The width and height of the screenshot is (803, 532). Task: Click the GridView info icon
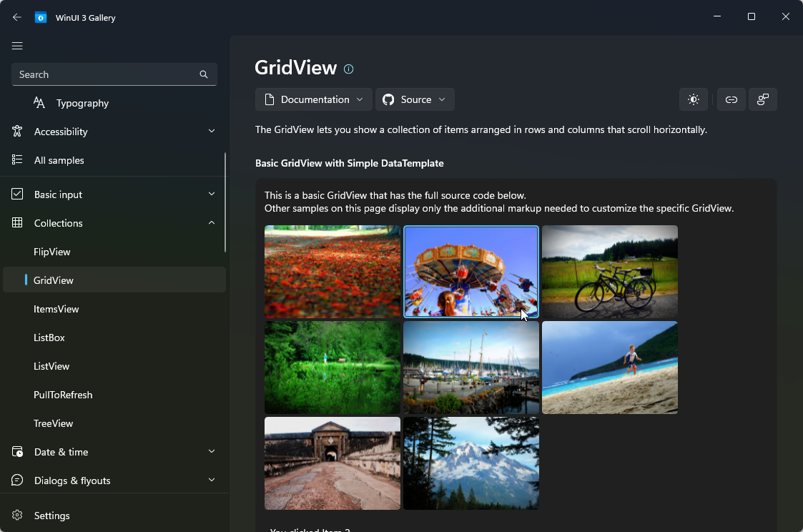[348, 69]
